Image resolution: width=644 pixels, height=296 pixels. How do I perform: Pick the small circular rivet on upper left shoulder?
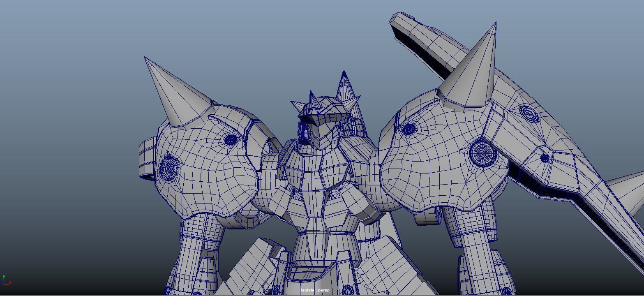coord(231,140)
